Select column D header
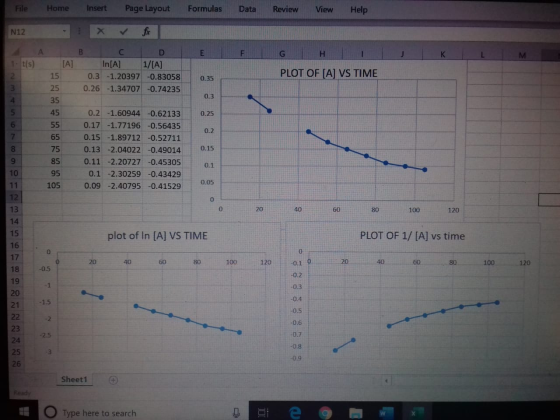The height and width of the screenshot is (420, 560). [x=161, y=53]
